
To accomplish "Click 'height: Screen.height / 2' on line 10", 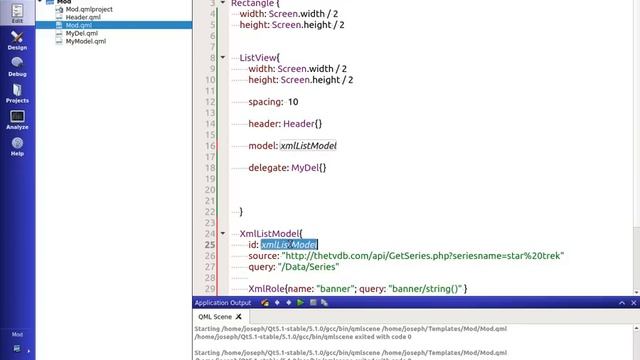I will point(301,80).
